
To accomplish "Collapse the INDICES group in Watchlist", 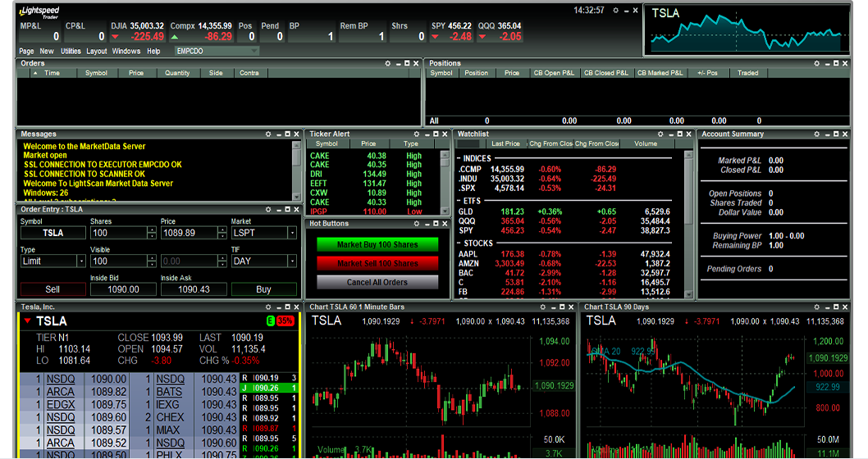I will [x=459, y=159].
